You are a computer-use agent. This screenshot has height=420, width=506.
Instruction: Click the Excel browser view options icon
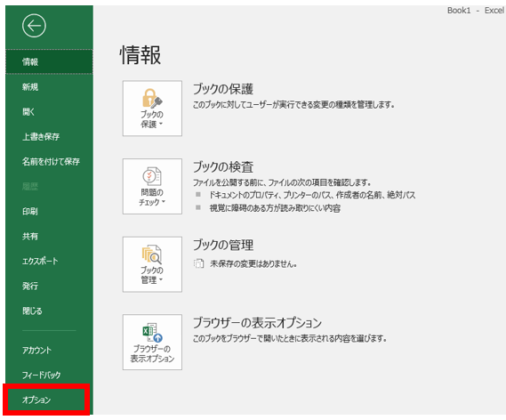click(152, 333)
